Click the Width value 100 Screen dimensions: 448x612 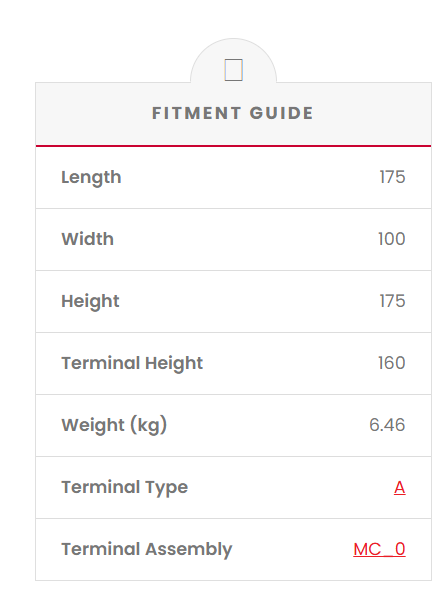(392, 239)
